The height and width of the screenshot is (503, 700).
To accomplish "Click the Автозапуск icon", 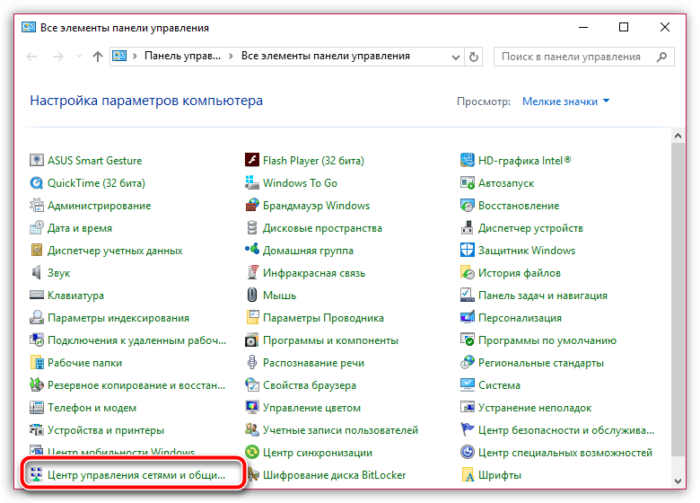I will 467,183.
